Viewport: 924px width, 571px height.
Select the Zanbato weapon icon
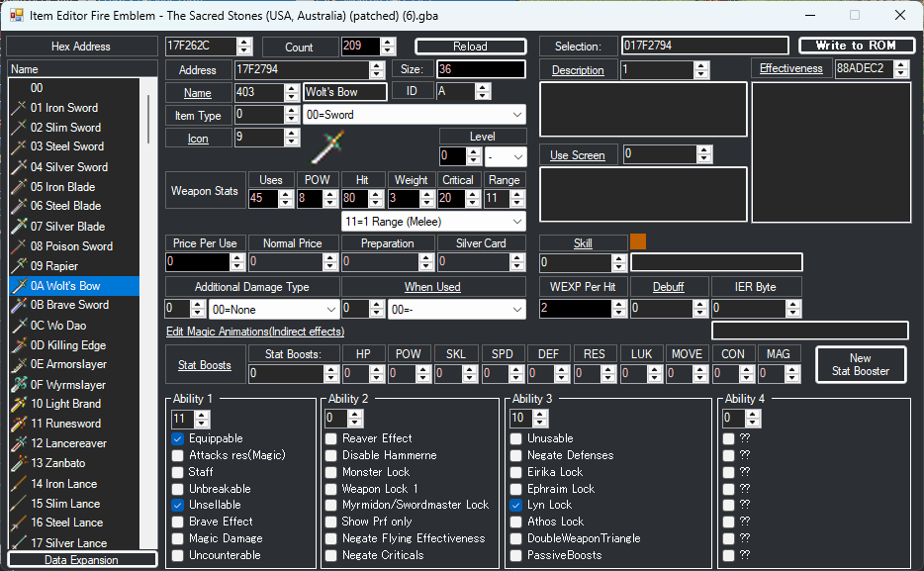pyautogui.click(x=19, y=463)
